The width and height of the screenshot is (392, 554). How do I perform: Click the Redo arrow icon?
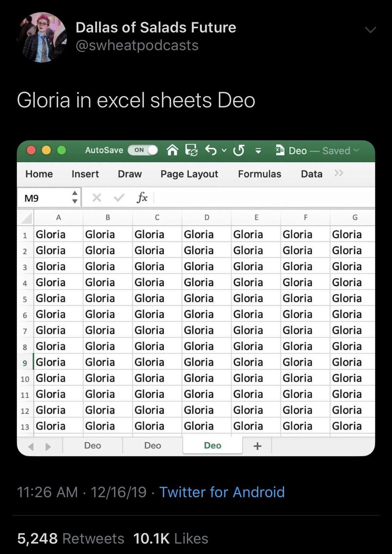tap(238, 150)
